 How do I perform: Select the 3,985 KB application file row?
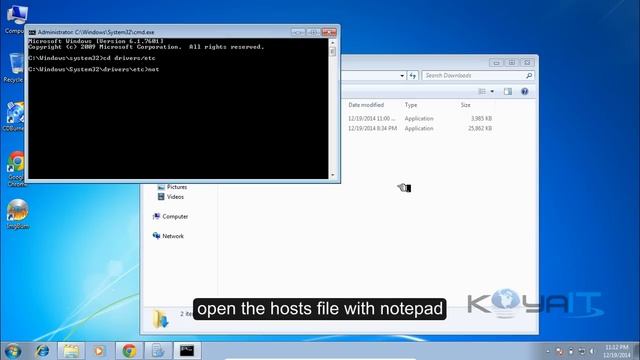tap(420, 118)
